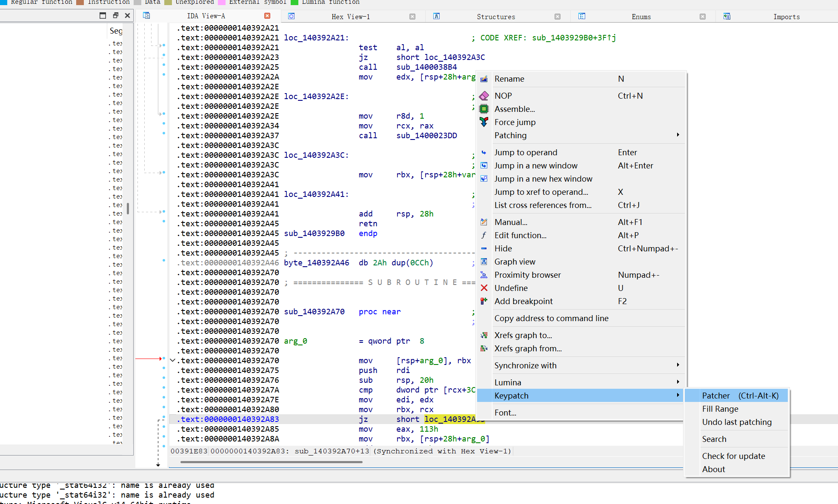Select Patcher (Ctrl-Alt-K) from Keypatch submenu

(x=740, y=396)
